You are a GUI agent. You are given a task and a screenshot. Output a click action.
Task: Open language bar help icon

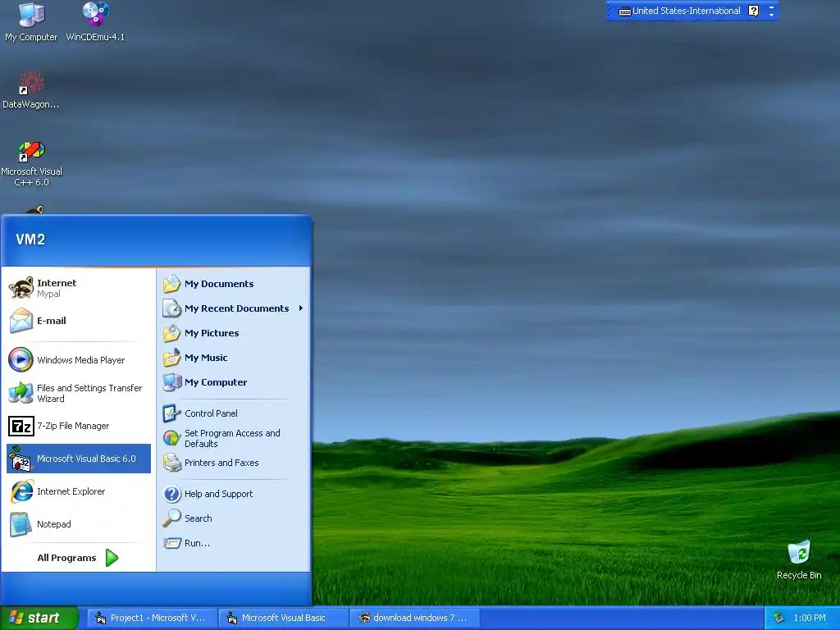[753, 11]
